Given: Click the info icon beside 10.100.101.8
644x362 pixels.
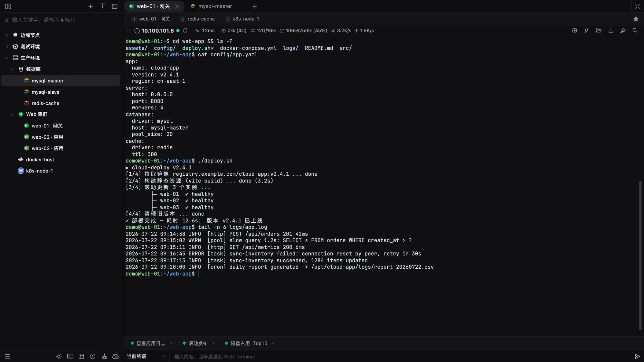Looking at the screenshot, I should (137, 31).
